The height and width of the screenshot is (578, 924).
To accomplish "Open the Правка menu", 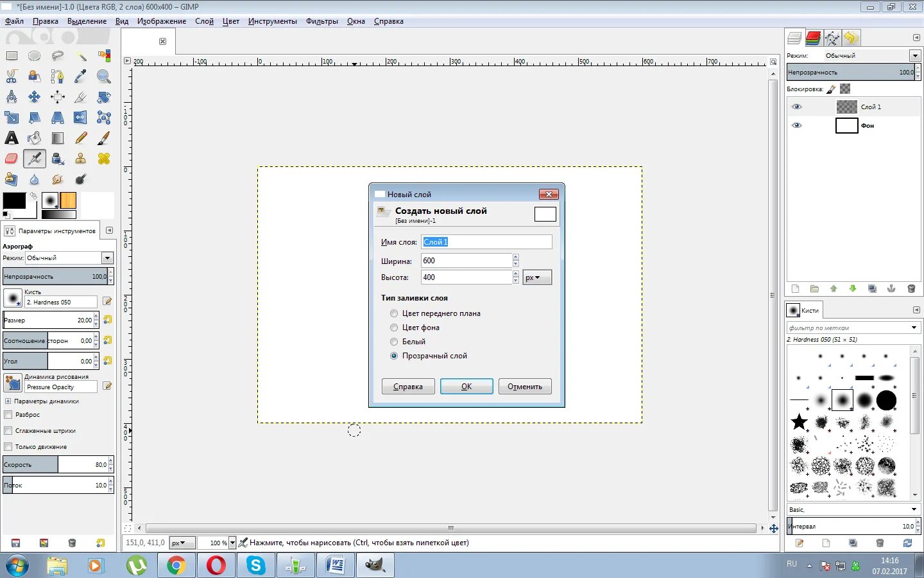I will click(46, 21).
